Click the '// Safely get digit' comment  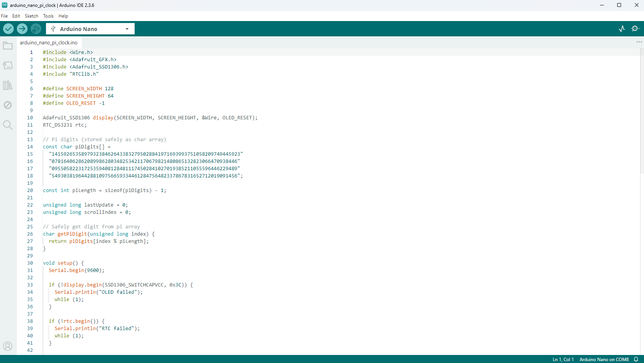pyautogui.click(x=91, y=227)
